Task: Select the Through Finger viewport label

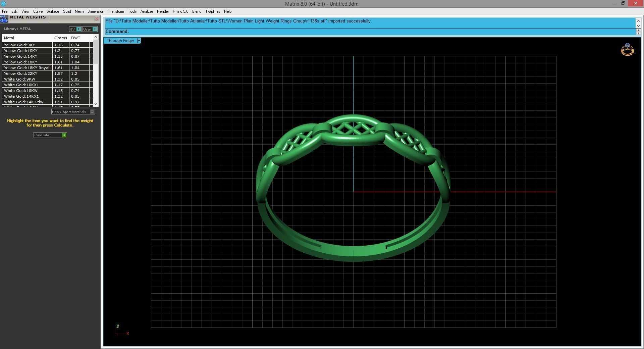Action: [x=120, y=41]
